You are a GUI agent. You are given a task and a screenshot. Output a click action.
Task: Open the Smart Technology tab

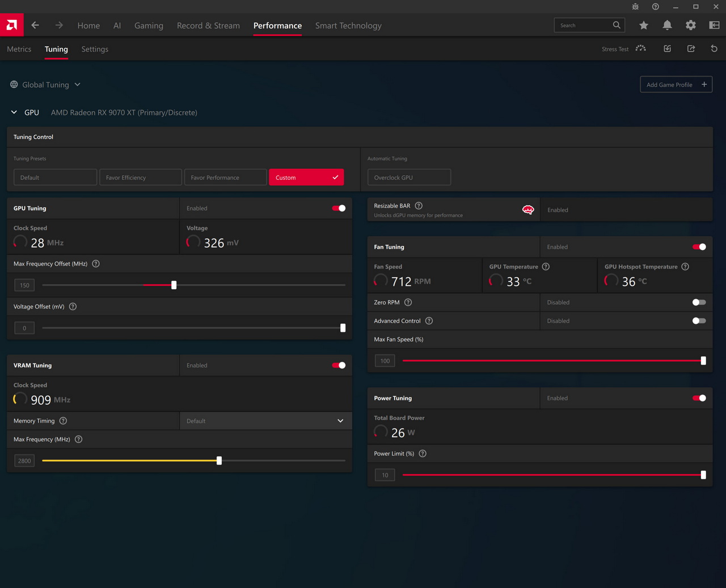pyautogui.click(x=348, y=26)
